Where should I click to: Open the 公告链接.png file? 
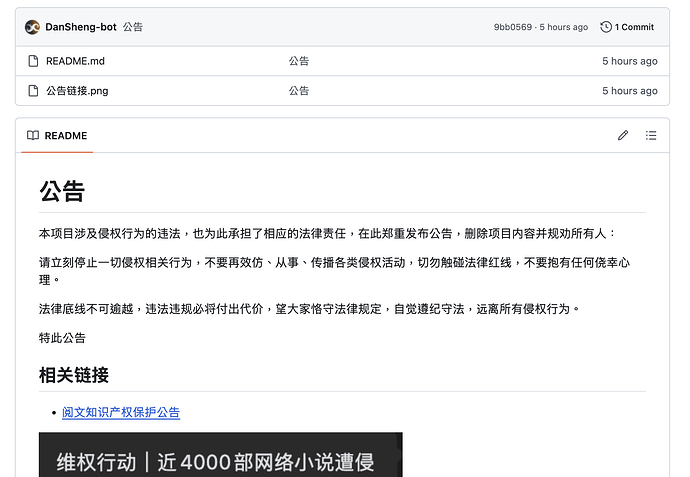(77, 91)
